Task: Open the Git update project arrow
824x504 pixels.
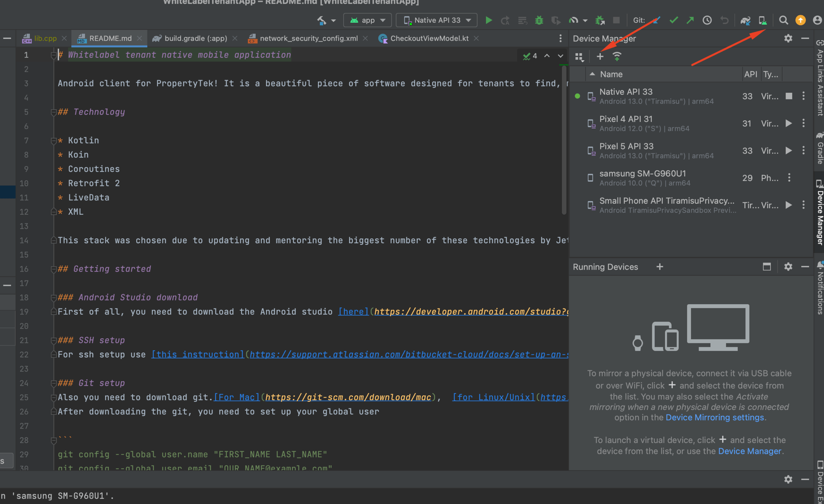Action: pos(657,20)
